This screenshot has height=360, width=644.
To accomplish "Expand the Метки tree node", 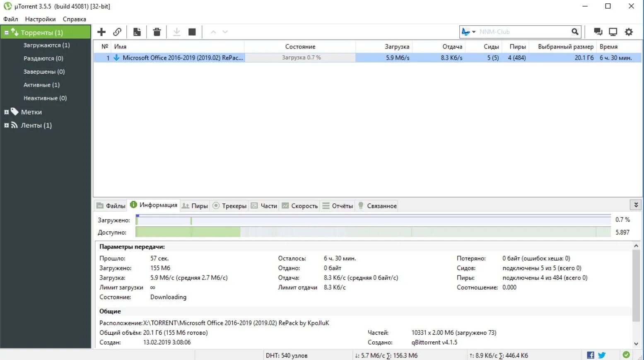I will pyautogui.click(x=6, y=112).
